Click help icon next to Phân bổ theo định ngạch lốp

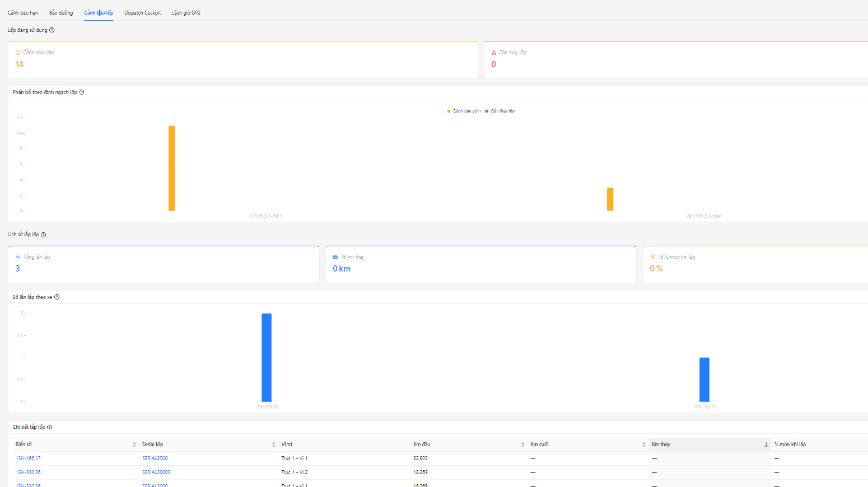click(x=82, y=92)
